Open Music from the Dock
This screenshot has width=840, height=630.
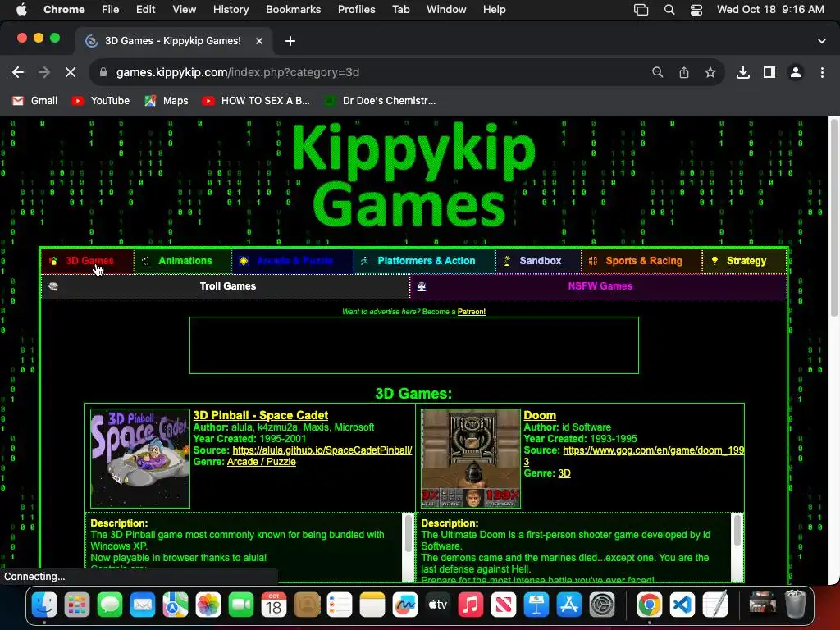470,605
